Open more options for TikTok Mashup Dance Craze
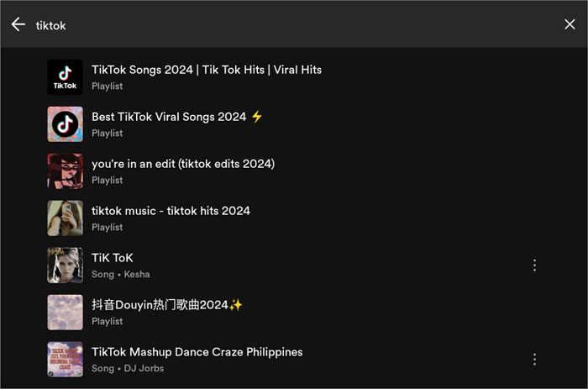Viewport: 588px width, 389px height. coord(534,360)
